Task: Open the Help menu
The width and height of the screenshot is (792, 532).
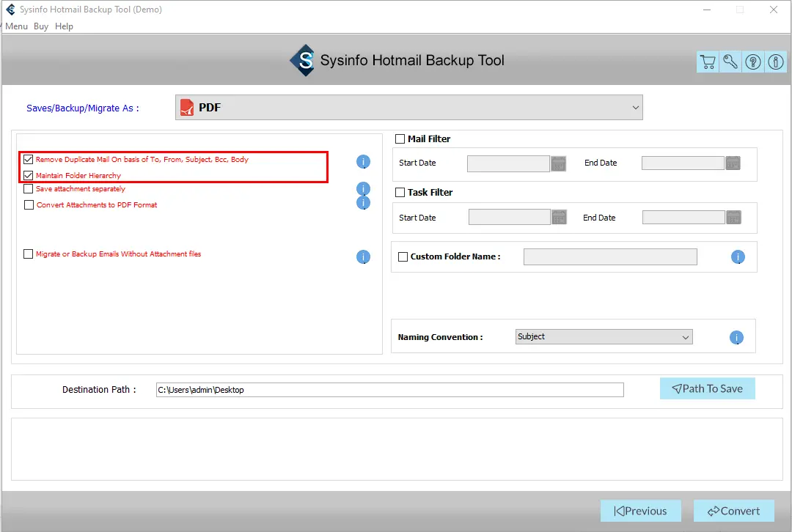Action: (64, 26)
